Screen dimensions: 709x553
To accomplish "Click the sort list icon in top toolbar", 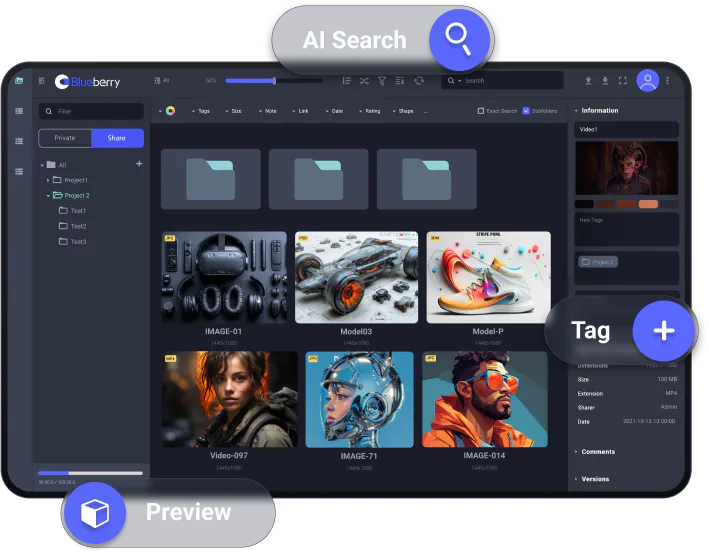I will (x=346, y=80).
